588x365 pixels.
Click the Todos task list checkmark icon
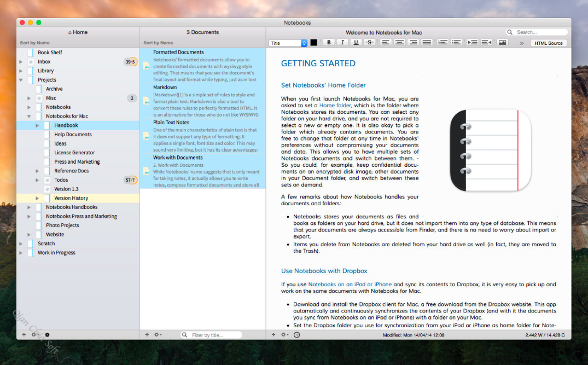click(x=47, y=180)
